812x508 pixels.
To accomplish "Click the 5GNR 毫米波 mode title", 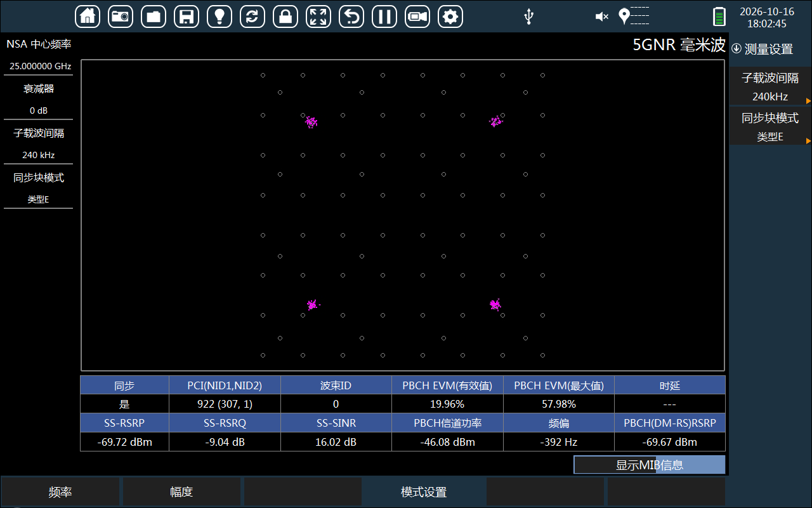I will [x=679, y=45].
